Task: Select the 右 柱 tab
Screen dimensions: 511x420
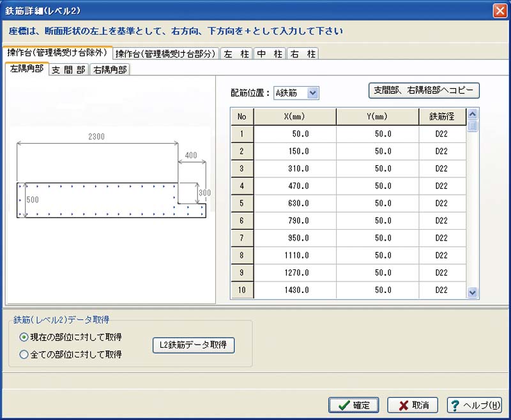Action: (x=303, y=54)
